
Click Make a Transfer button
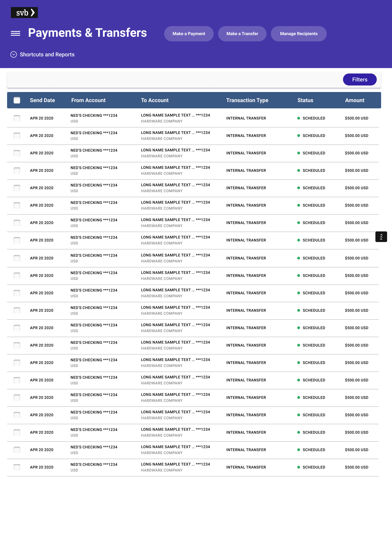pyautogui.click(x=242, y=34)
